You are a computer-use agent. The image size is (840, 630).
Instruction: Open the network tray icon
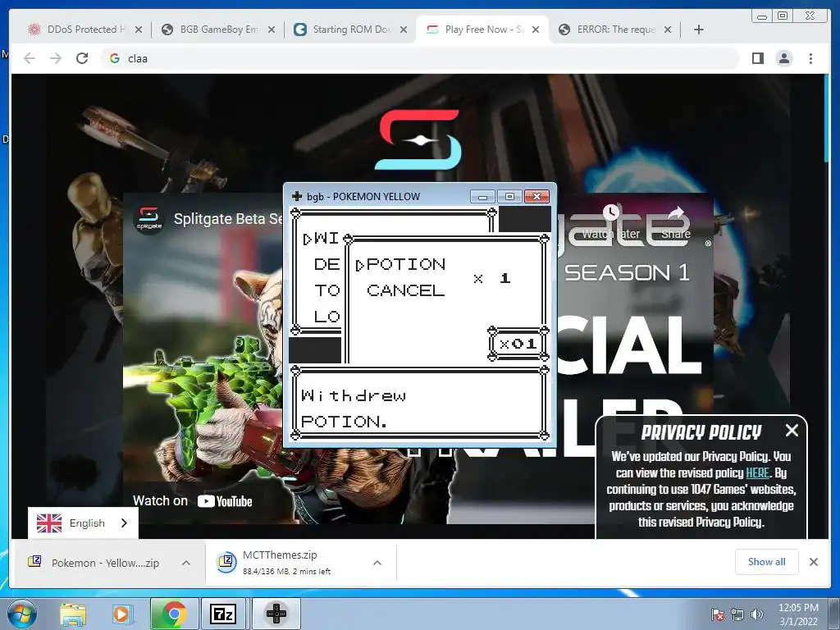tap(737, 614)
